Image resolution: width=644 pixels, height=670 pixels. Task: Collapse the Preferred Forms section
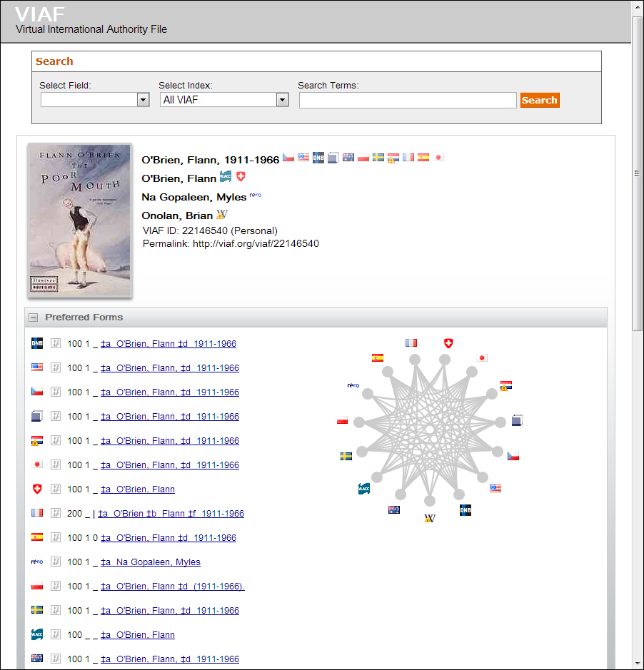[x=34, y=318]
